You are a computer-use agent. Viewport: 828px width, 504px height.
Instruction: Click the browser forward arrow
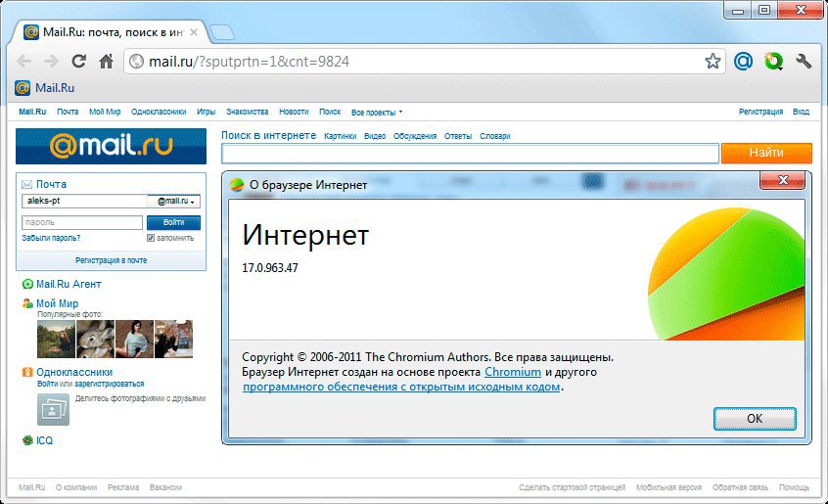[51, 62]
